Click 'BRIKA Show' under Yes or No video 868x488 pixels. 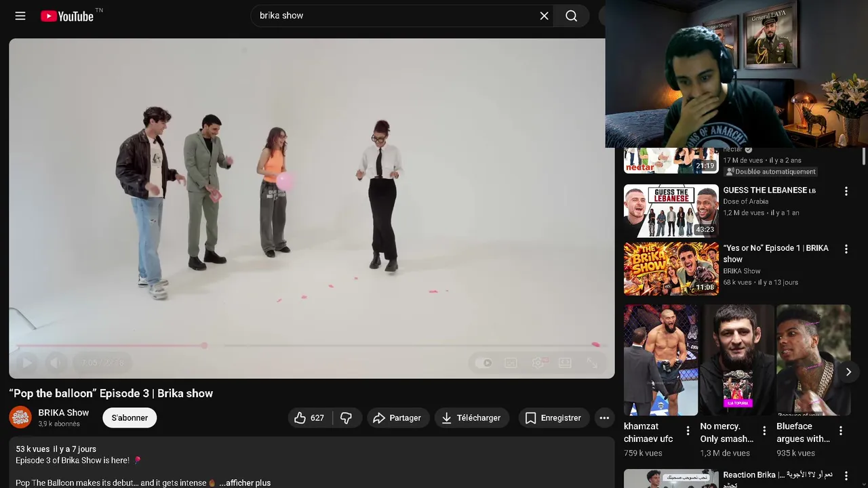pyautogui.click(x=741, y=271)
